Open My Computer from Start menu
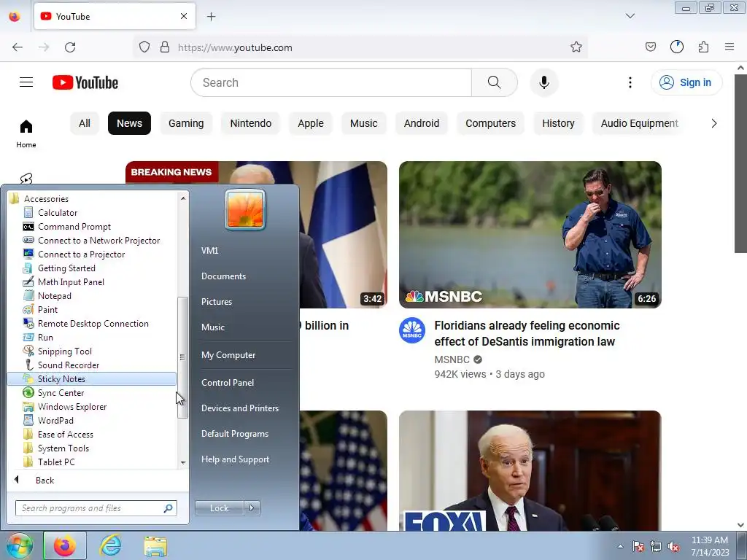Screen dimensions: 747x560 coord(228,355)
